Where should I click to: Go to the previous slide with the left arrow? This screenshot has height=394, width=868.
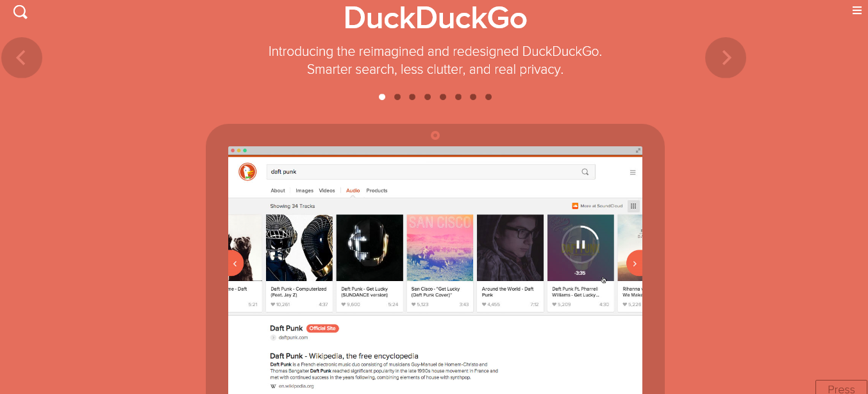click(22, 58)
